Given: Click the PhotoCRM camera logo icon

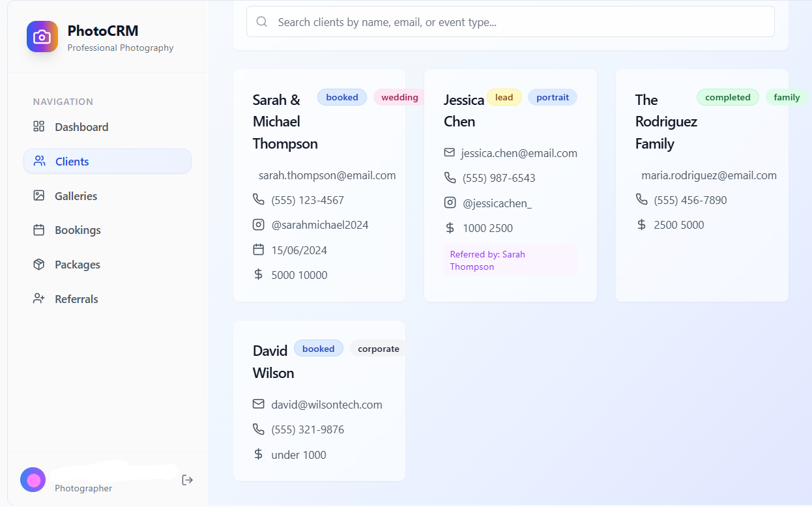Looking at the screenshot, I should point(42,36).
